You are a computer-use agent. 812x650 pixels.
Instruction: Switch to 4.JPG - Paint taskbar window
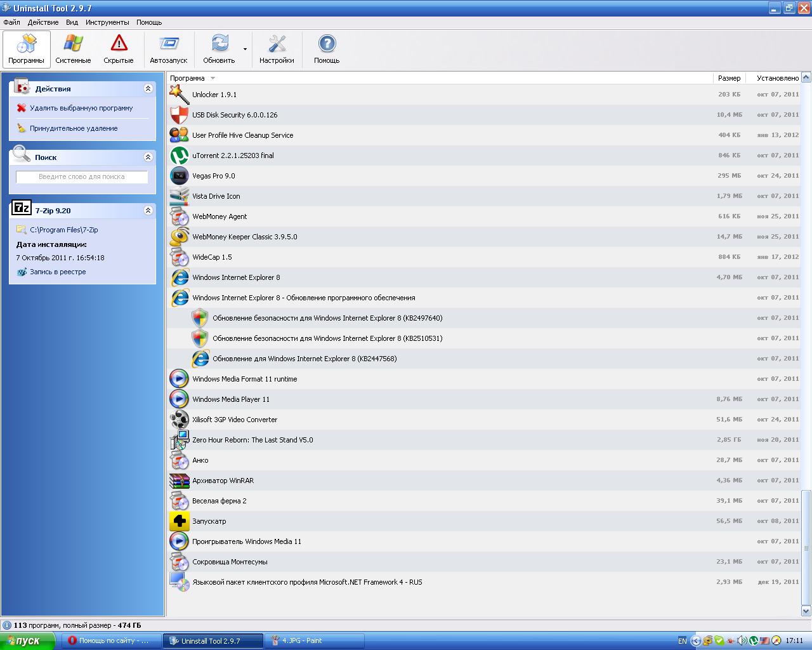click(315, 641)
